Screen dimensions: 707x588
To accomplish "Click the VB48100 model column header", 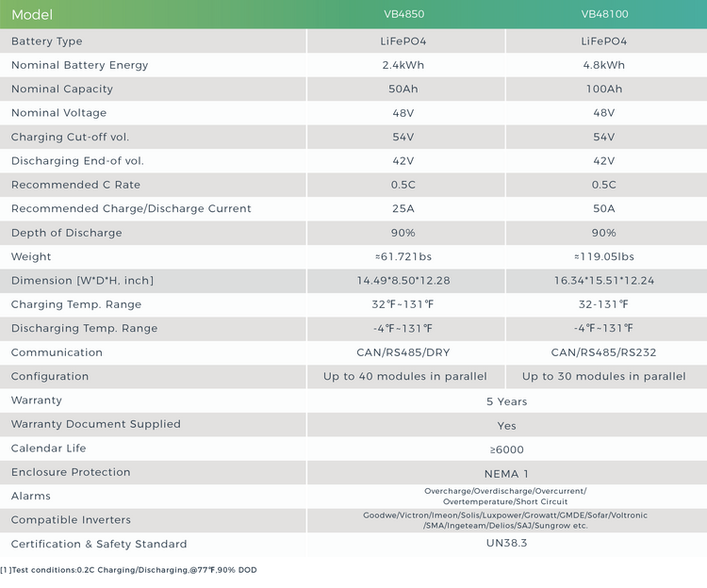I will point(603,15).
